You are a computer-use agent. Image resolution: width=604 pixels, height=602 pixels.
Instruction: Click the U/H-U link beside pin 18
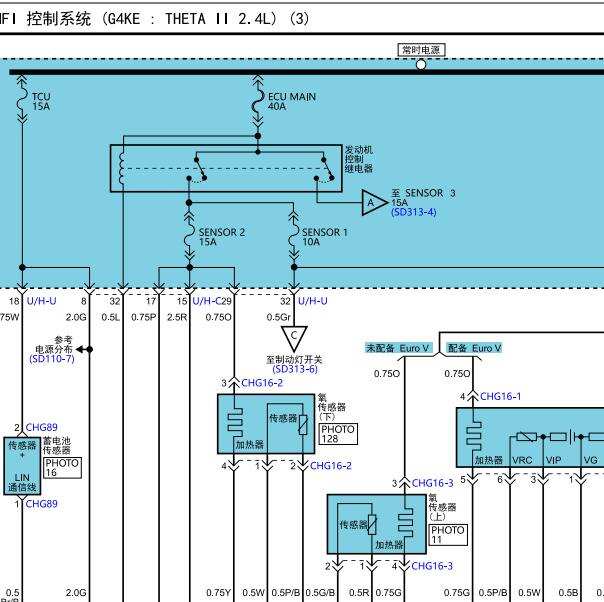[x=42, y=301]
